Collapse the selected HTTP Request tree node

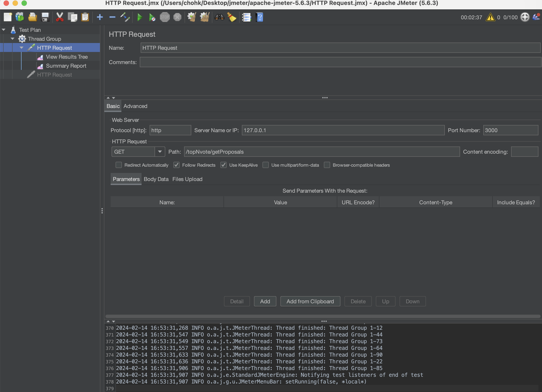22,48
